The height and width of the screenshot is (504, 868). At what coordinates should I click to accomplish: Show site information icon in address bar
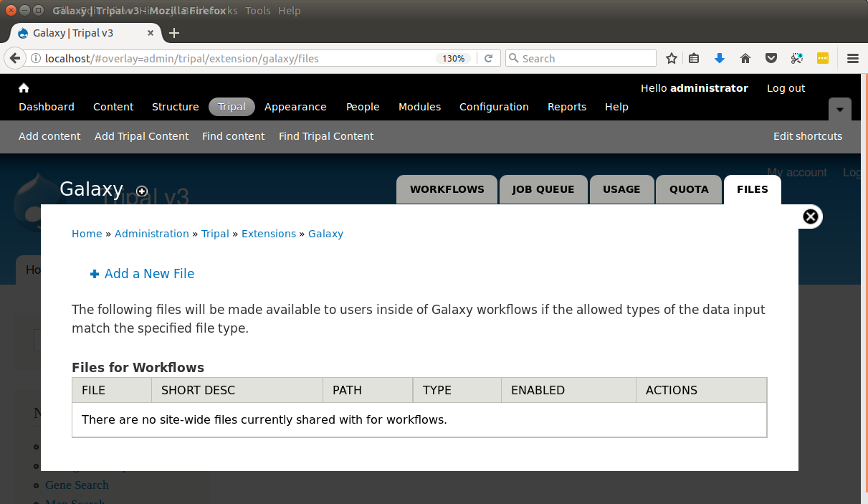[35, 59]
